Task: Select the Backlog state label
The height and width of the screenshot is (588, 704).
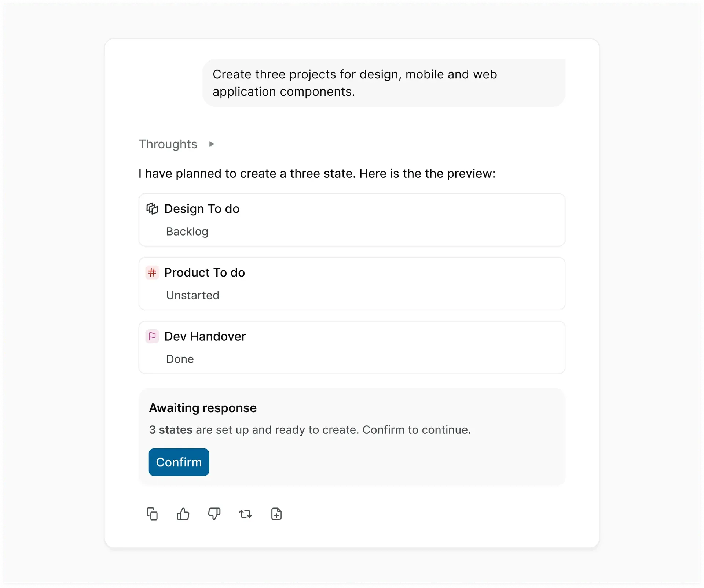Action: (x=187, y=232)
